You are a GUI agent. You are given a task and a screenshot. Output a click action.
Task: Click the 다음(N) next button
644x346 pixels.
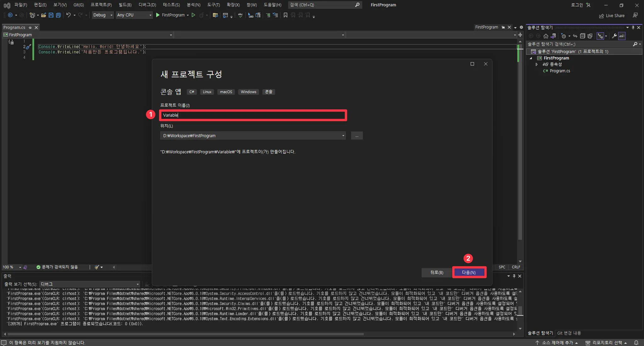(x=469, y=272)
